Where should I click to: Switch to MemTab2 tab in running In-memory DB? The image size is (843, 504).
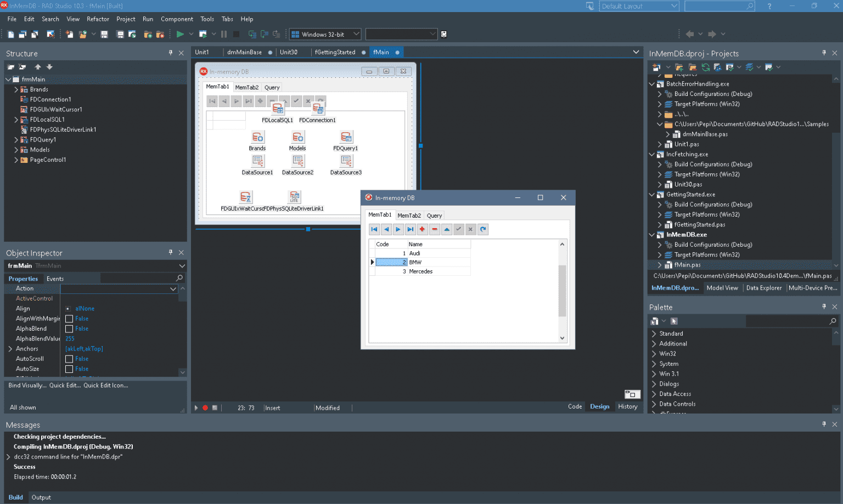pos(409,216)
